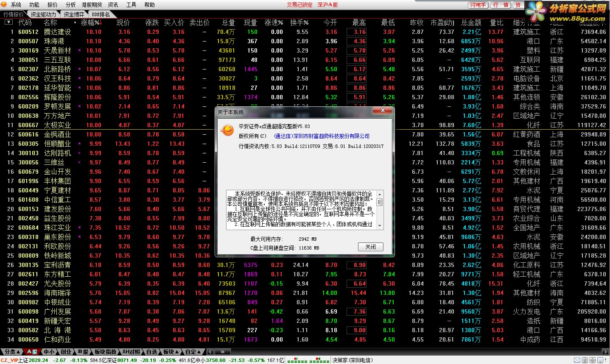Switch to 资金驱动力 tab
The height and width of the screenshot is (364, 610).
click(43, 14)
